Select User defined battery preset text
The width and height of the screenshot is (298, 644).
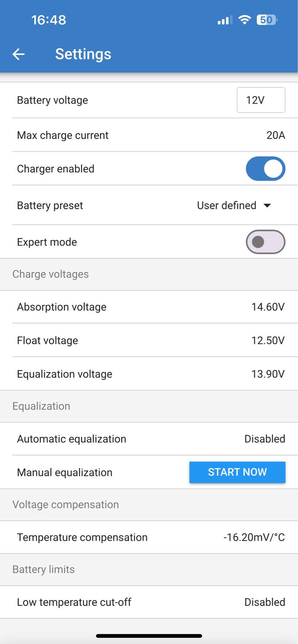[227, 206]
